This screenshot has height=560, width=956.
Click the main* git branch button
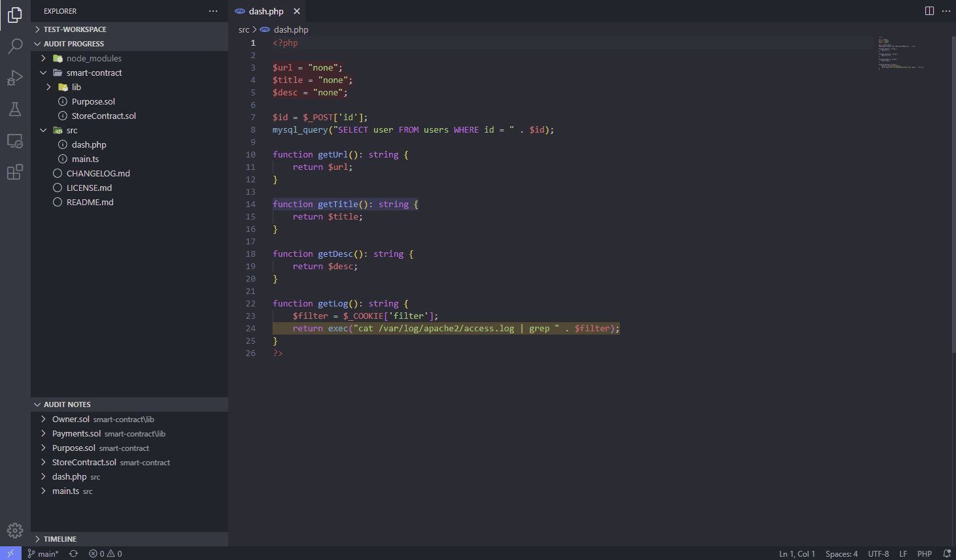coord(43,553)
